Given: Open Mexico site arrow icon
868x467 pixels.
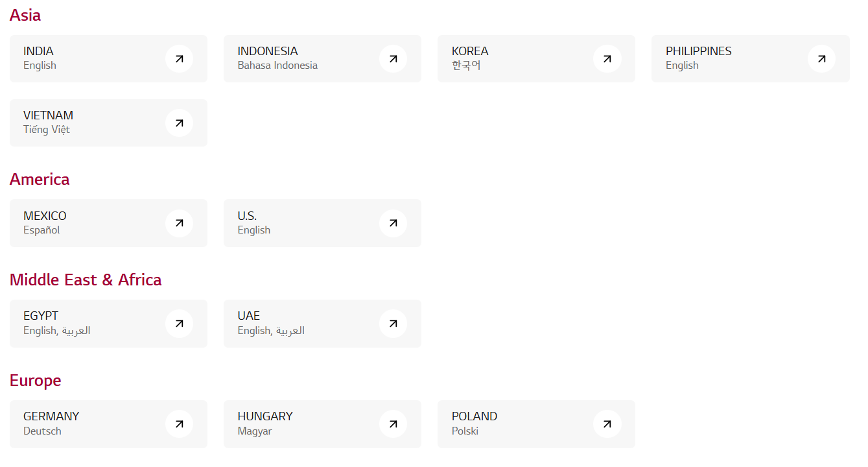Looking at the screenshot, I should coord(179,223).
